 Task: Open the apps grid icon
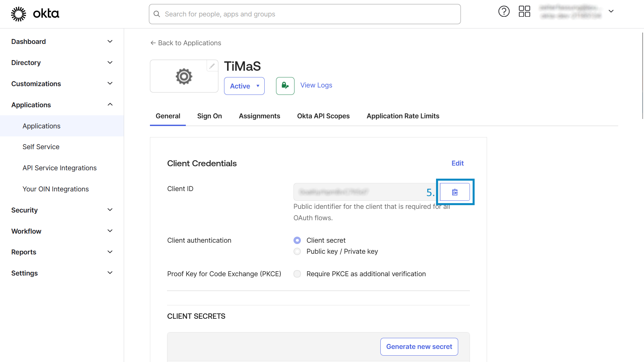(524, 11)
